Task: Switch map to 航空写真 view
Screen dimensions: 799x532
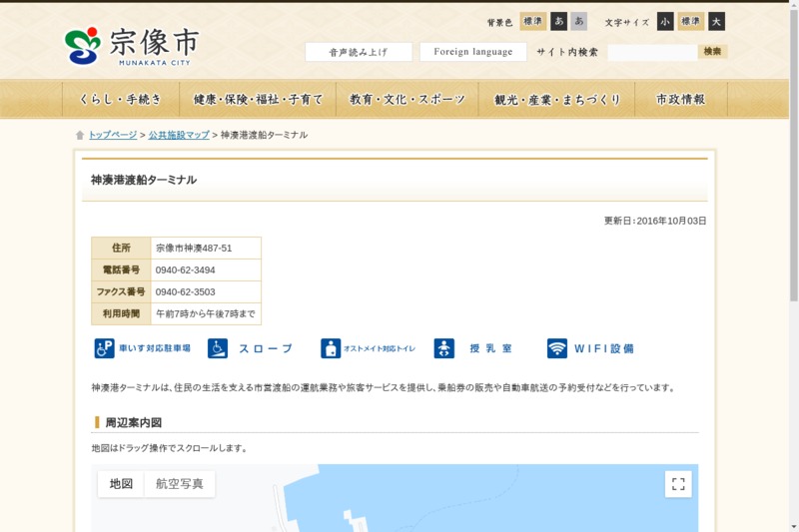Action: [180, 484]
